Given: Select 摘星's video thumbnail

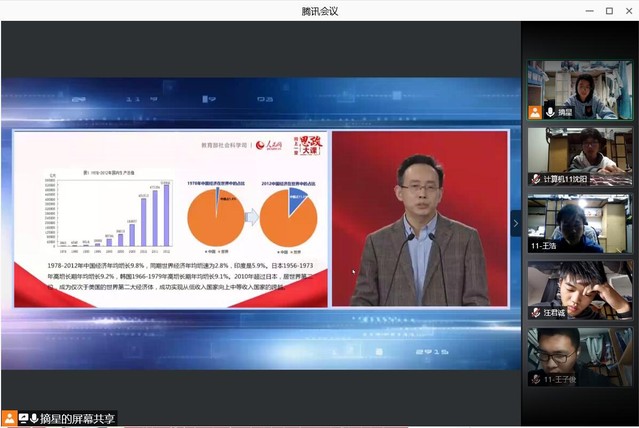Looking at the screenshot, I should point(580,90).
